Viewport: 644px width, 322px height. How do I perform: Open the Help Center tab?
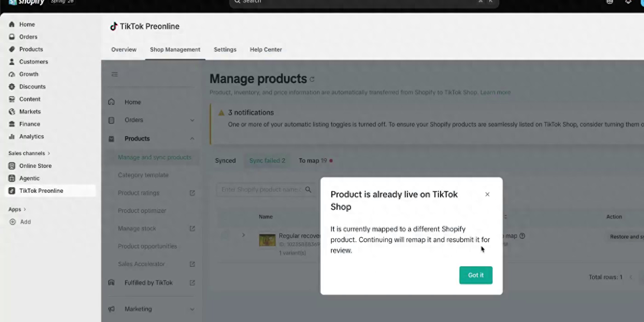[266, 50]
